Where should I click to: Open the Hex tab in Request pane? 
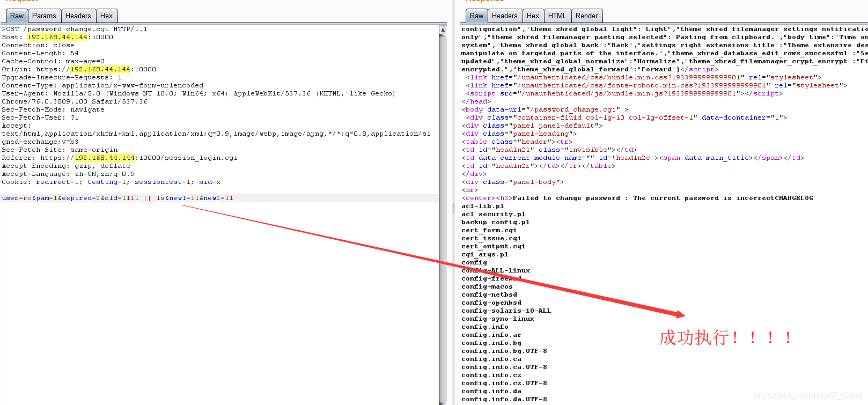(106, 16)
